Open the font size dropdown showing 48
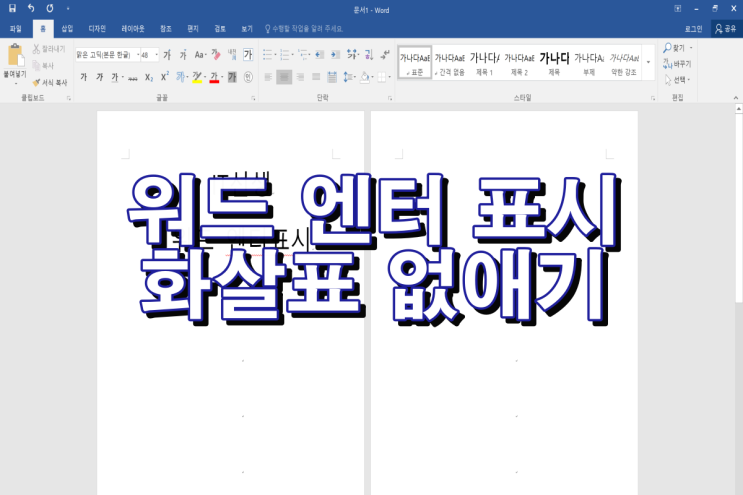Viewport: 743px width, 495px height. coord(156,55)
